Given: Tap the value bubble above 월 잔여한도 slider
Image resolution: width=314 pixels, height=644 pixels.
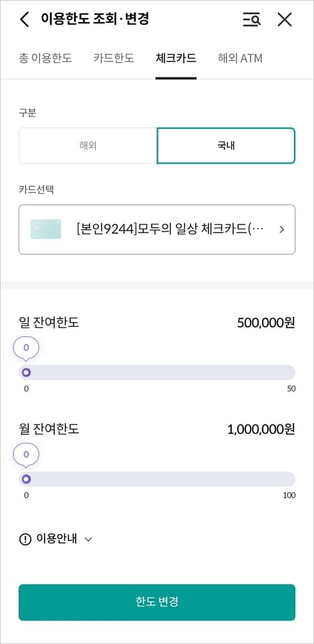Looking at the screenshot, I should pyautogui.click(x=26, y=455).
